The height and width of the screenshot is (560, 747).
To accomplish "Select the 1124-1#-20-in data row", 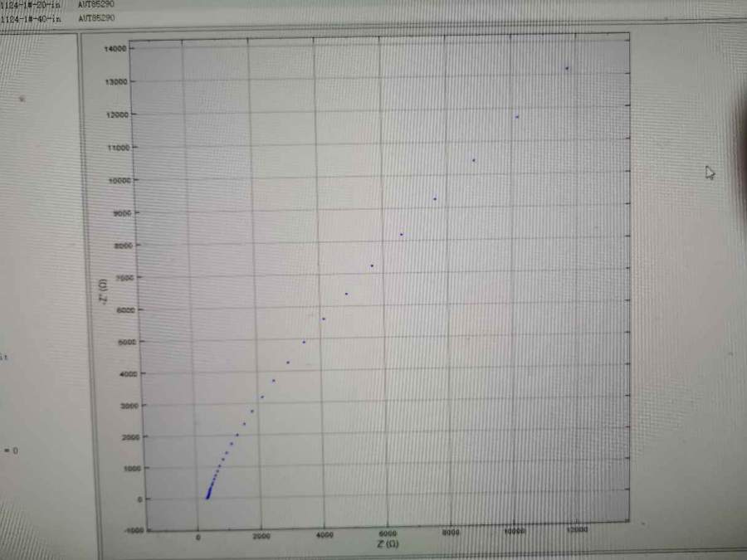I will pos(57,4).
